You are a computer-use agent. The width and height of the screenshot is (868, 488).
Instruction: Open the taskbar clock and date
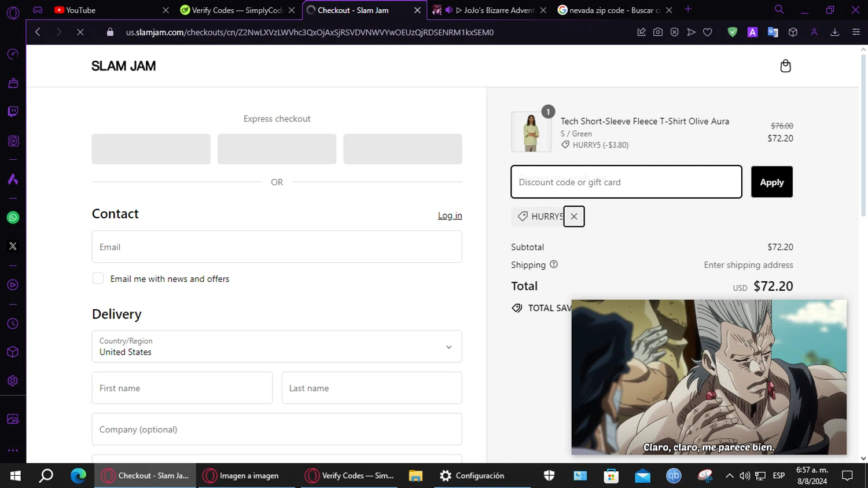tap(812, 476)
